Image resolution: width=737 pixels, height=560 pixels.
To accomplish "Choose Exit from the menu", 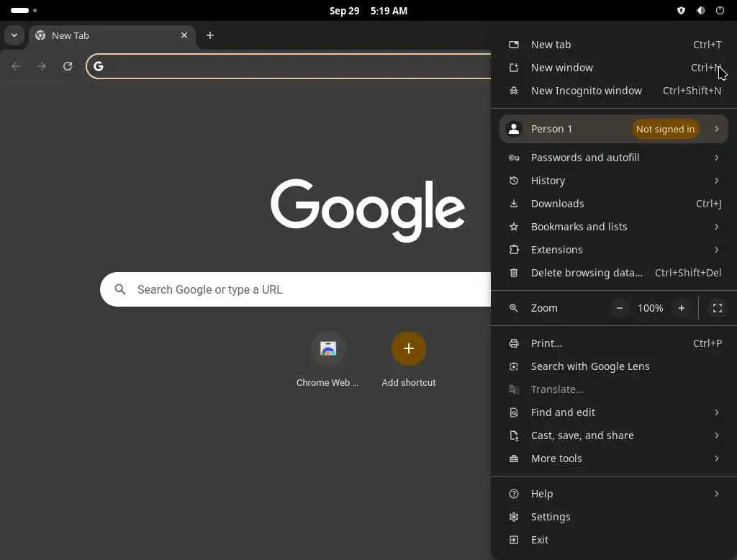I will click(x=614, y=540).
